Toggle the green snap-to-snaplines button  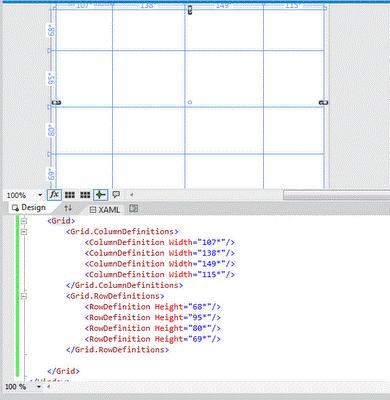tap(100, 195)
